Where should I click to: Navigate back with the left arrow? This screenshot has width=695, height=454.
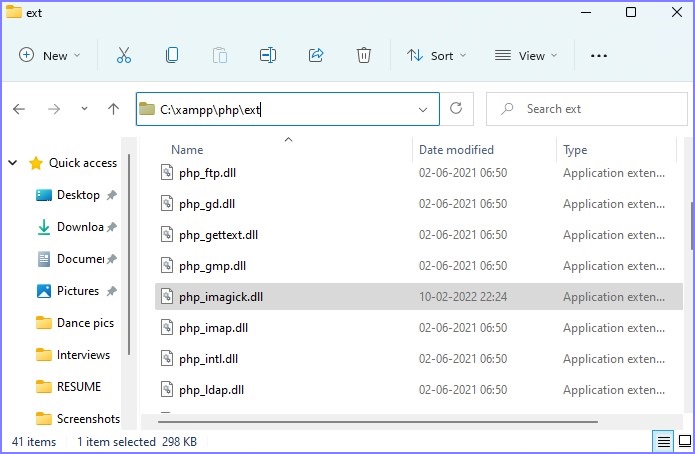(x=19, y=109)
